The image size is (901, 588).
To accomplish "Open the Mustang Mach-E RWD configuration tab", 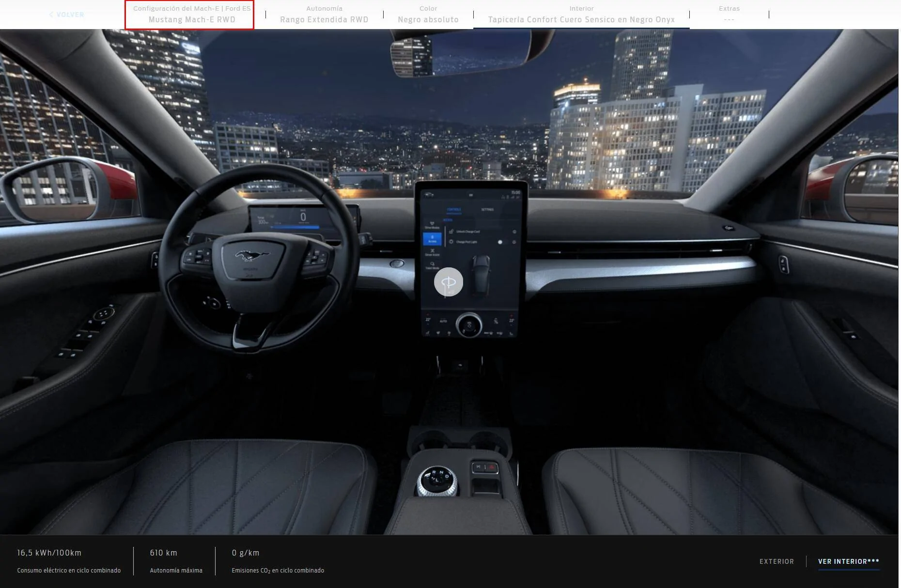I will (192, 15).
